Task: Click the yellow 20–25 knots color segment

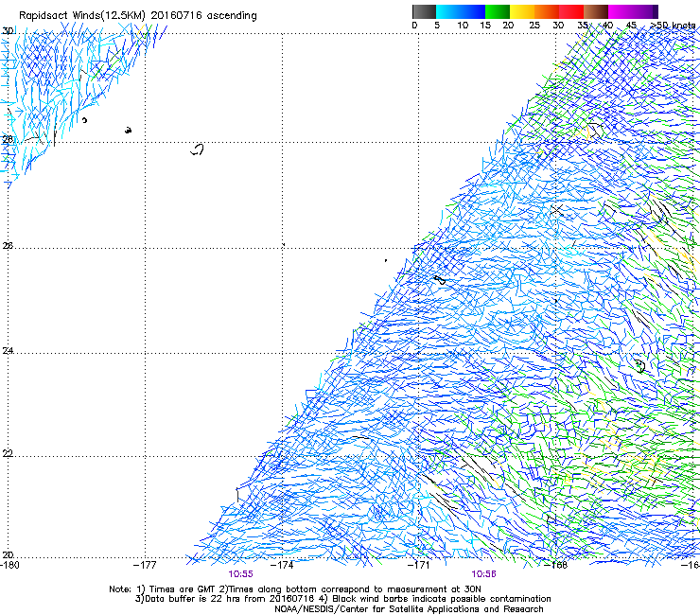Action: point(522,11)
